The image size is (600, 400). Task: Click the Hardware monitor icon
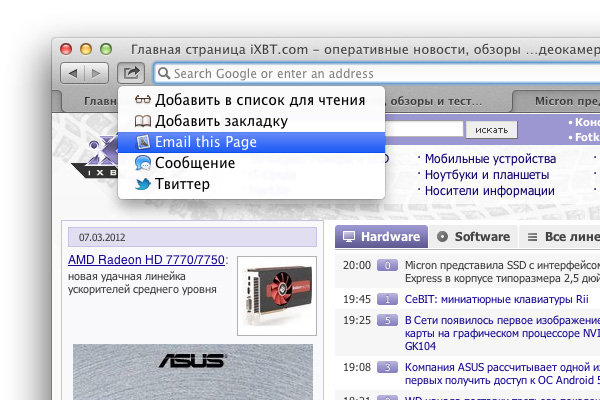coord(349,237)
